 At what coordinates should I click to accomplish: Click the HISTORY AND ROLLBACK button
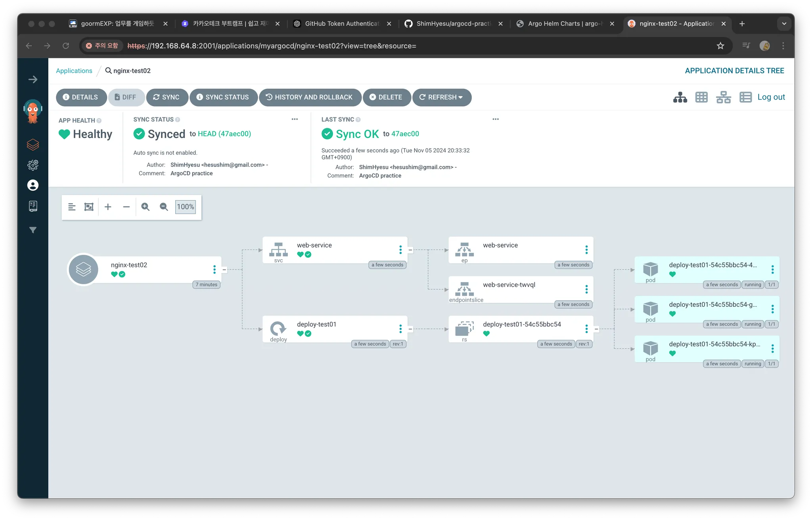pyautogui.click(x=310, y=97)
